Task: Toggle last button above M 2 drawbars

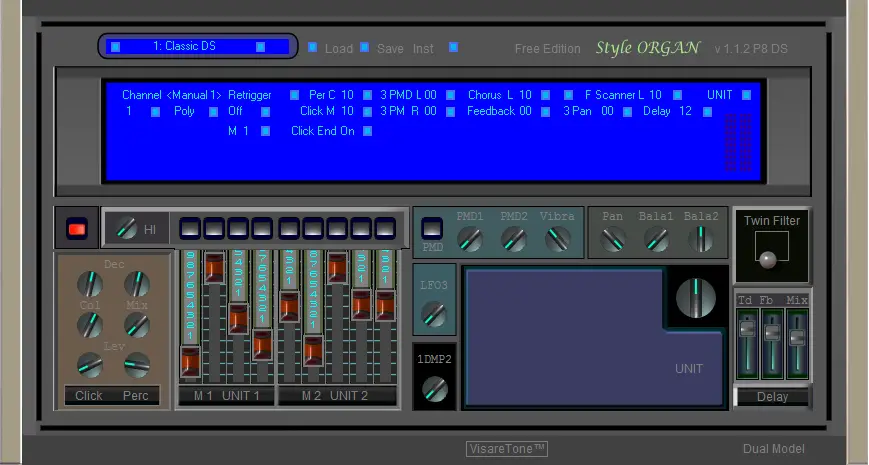Action: 385,228
